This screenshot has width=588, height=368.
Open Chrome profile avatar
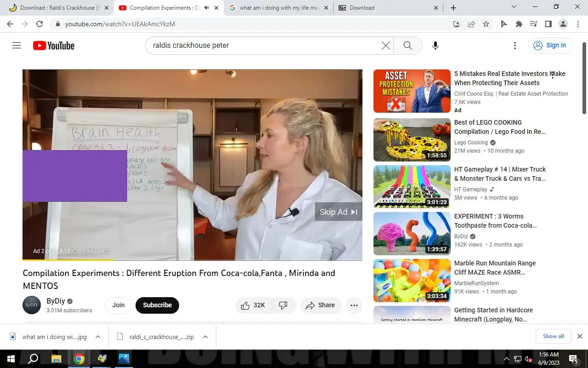pyautogui.click(x=563, y=24)
